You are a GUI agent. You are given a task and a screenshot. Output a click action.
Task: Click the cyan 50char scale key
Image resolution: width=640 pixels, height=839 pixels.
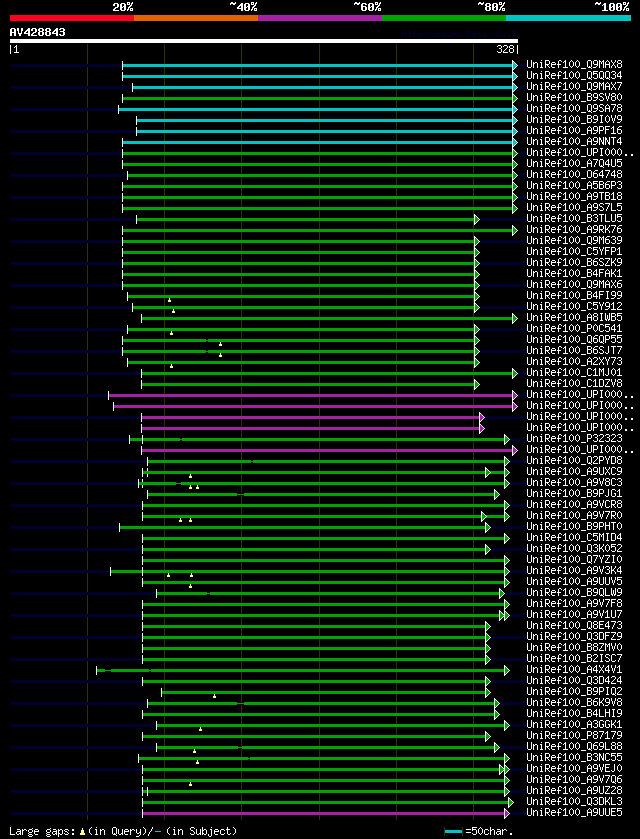(x=454, y=831)
